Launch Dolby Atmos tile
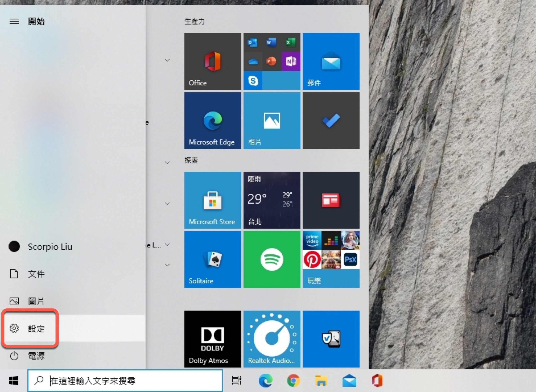536x392 pixels. [x=212, y=339]
